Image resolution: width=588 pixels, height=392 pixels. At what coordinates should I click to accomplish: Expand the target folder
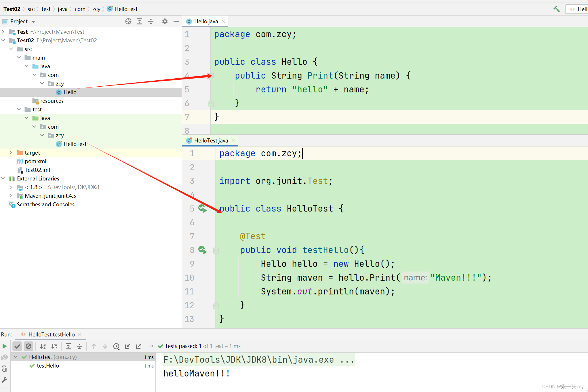click(11, 153)
